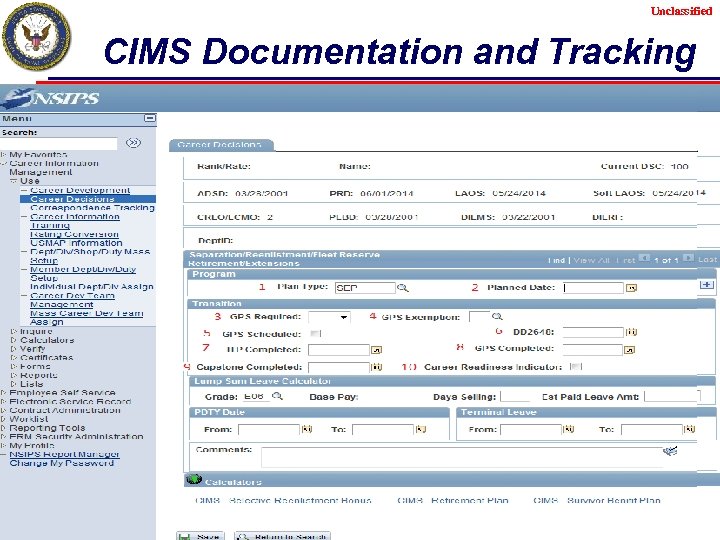
Task: Open Terminal Leave To calendar
Action: coord(689,429)
